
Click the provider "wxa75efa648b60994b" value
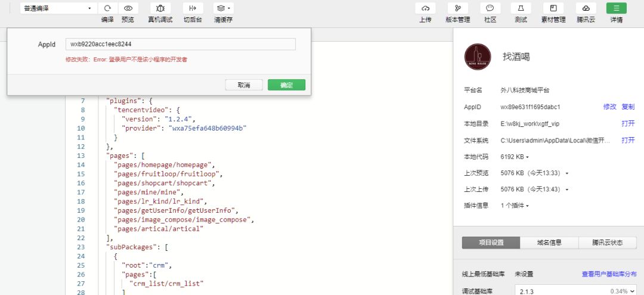pos(208,128)
